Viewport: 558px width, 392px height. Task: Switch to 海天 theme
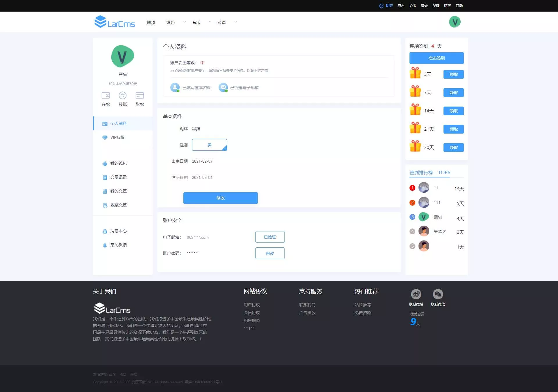click(424, 6)
